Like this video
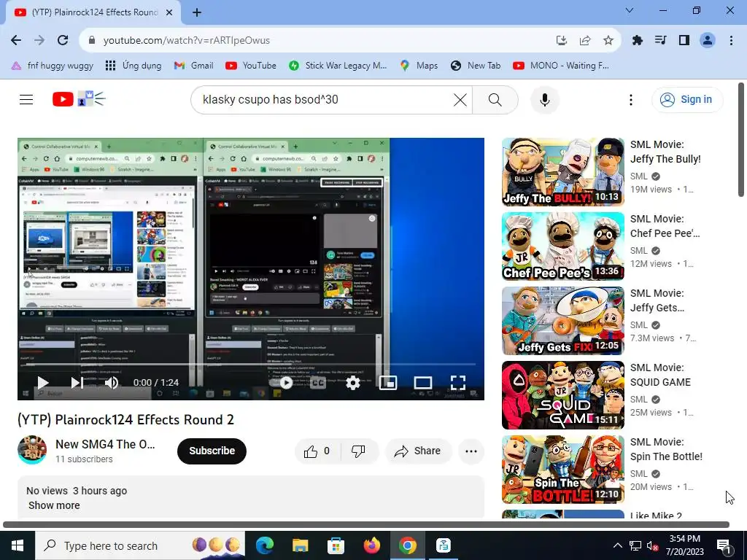This screenshot has height=560, width=747. [x=317, y=451]
